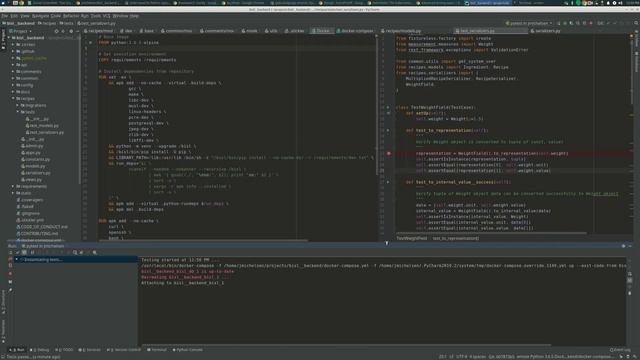
Task: Switch to the recipes/models.py editor tab
Action: tap(401, 31)
